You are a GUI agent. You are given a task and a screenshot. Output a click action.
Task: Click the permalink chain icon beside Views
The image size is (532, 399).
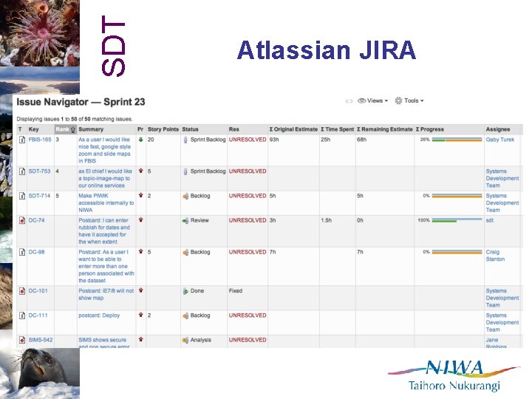click(349, 101)
